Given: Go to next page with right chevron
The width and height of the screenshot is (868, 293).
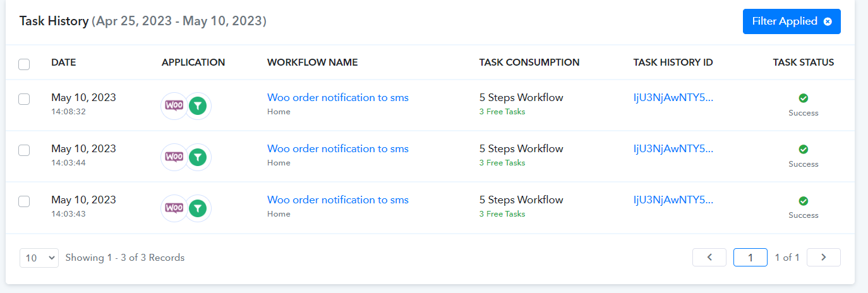Looking at the screenshot, I should pyautogui.click(x=824, y=257).
